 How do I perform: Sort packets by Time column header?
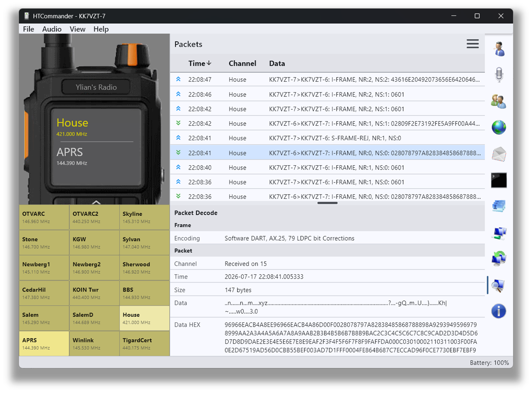[200, 63]
